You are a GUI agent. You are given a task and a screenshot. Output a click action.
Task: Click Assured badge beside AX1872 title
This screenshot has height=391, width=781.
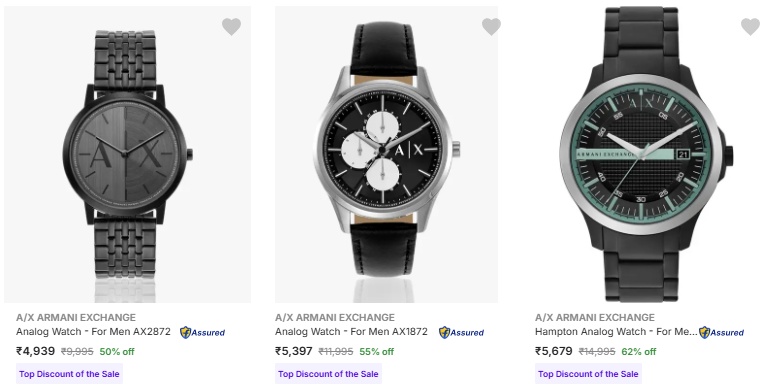tap(461, 332)
